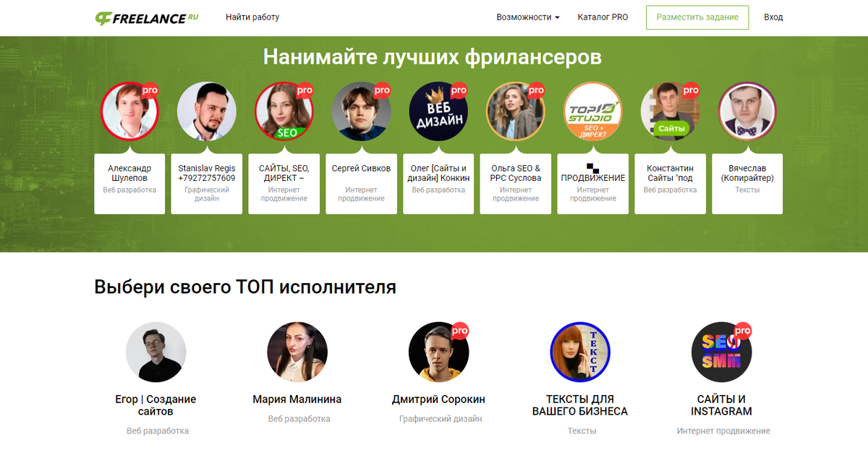Screen dimensions: 868x461
Task: Click Константин's Сайты avatar
Action: pyautogui.click(x=671, y=111)
